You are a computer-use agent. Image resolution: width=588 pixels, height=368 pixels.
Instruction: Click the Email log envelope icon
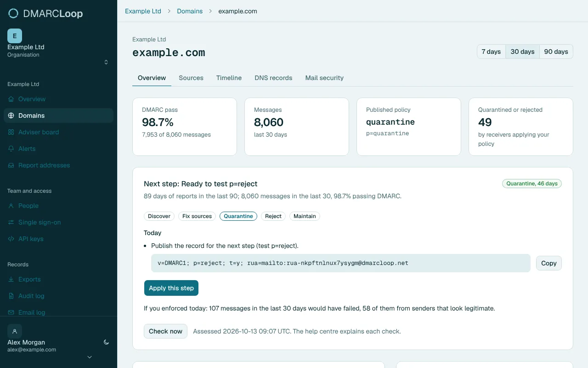(11, 312)
